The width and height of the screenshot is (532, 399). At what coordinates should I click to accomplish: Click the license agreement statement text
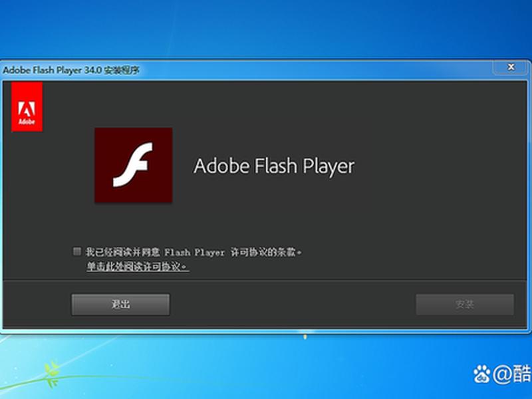click(x=194, y=252)
